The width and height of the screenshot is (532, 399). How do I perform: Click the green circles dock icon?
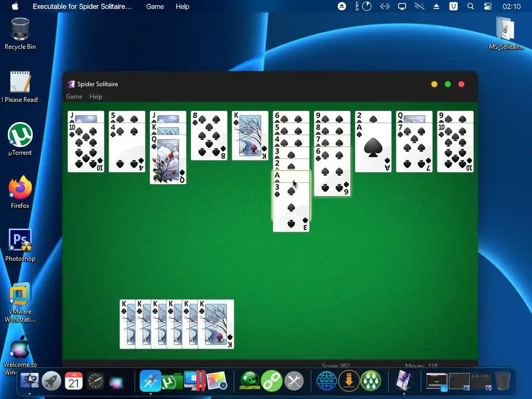[370, 381]
